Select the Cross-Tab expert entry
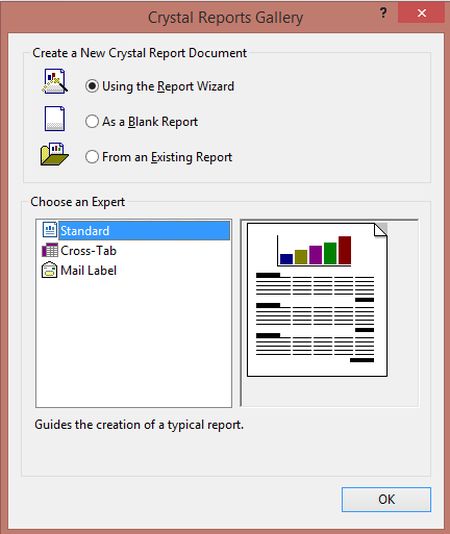The height and width of the screenshot is (534, 450). point(88,251)
